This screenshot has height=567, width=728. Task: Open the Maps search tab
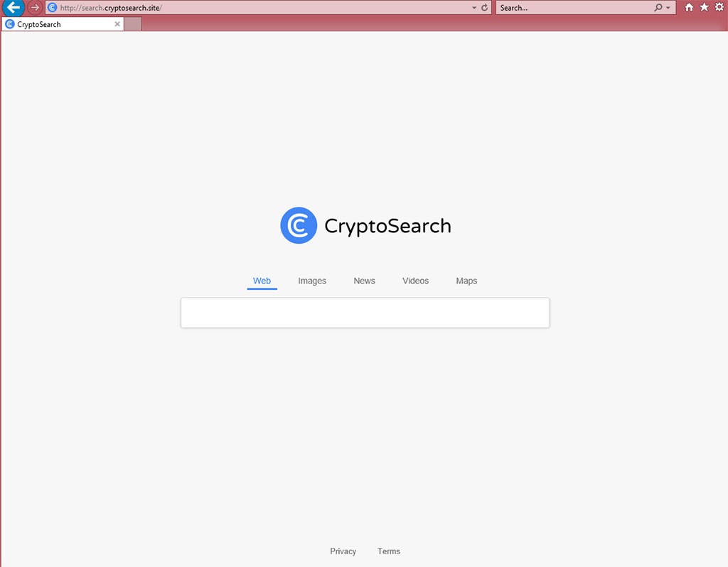466,281
